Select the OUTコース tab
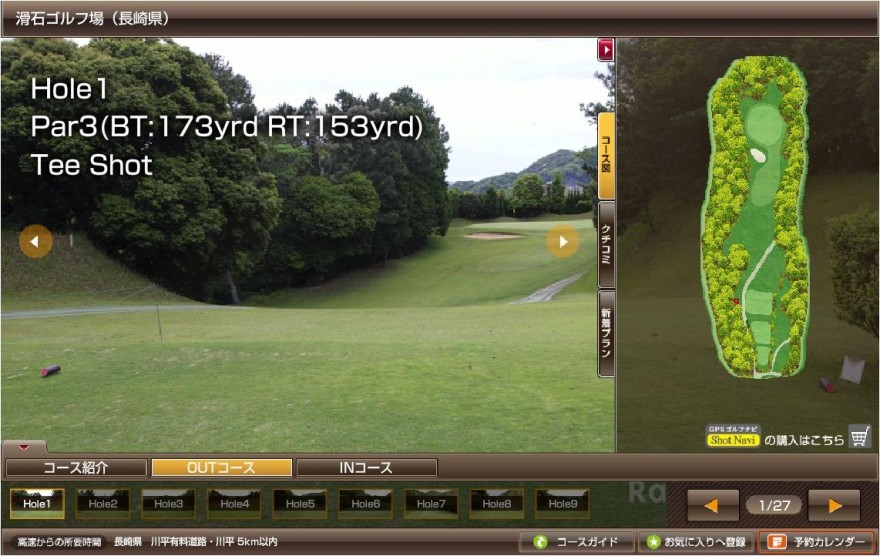 [x=221, y=468]
